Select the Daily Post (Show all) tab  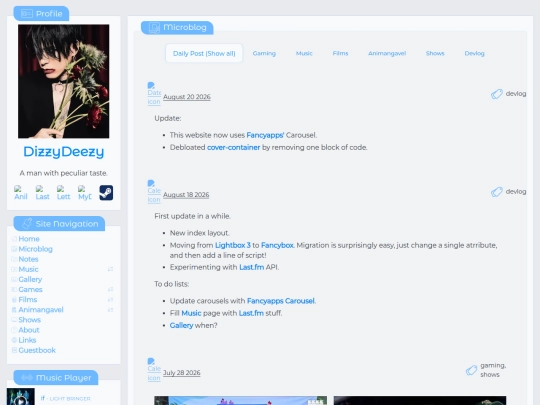pos(204,53)
